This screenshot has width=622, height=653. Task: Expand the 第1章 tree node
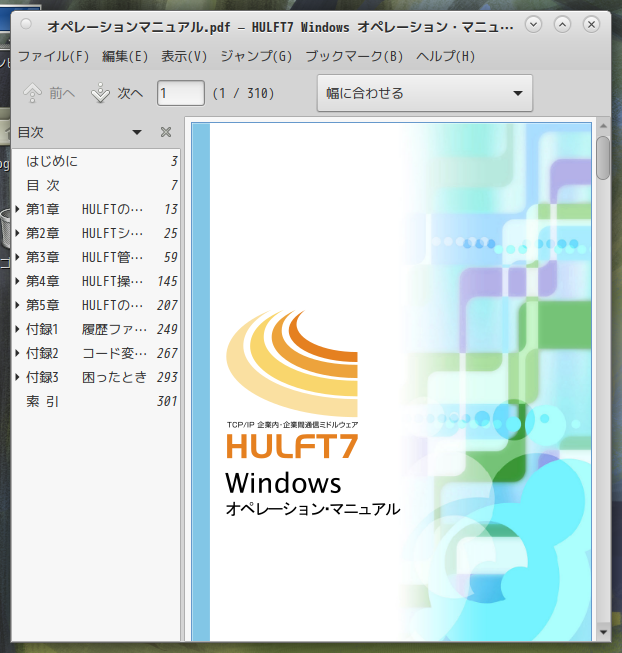(x=17, y=209)
